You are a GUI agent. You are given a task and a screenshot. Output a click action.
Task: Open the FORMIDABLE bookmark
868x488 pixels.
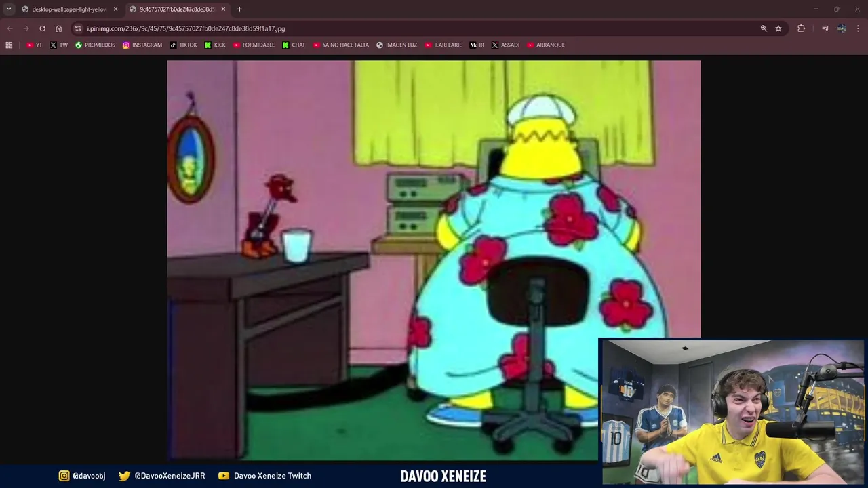coord(254,45)
